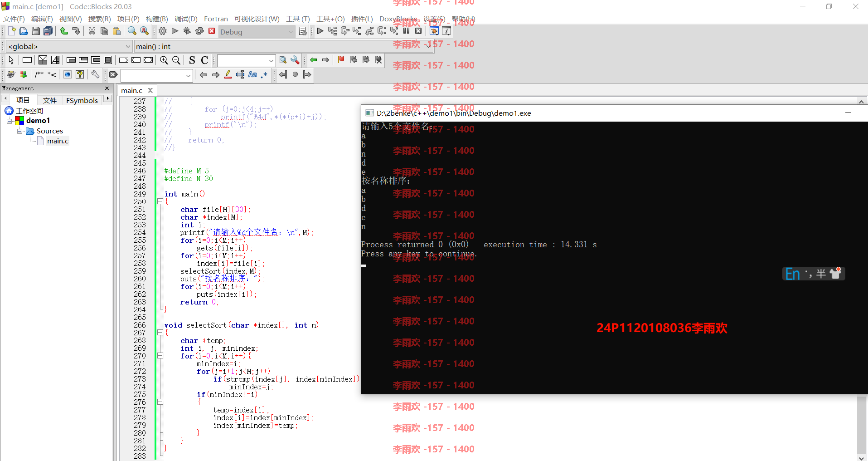The height and width of the screenshot is (461, 868).
Task: Open the main() : int function dropdown
Action: [x=283, y=46]
